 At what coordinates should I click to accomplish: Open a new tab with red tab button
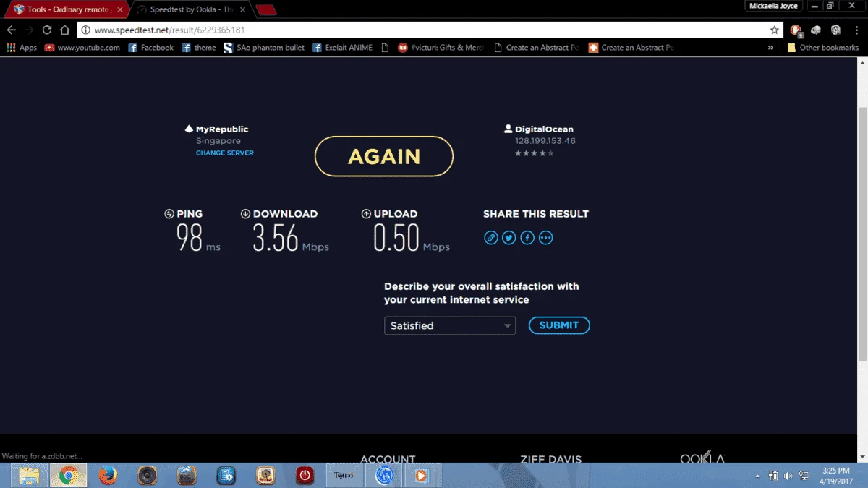266,10
